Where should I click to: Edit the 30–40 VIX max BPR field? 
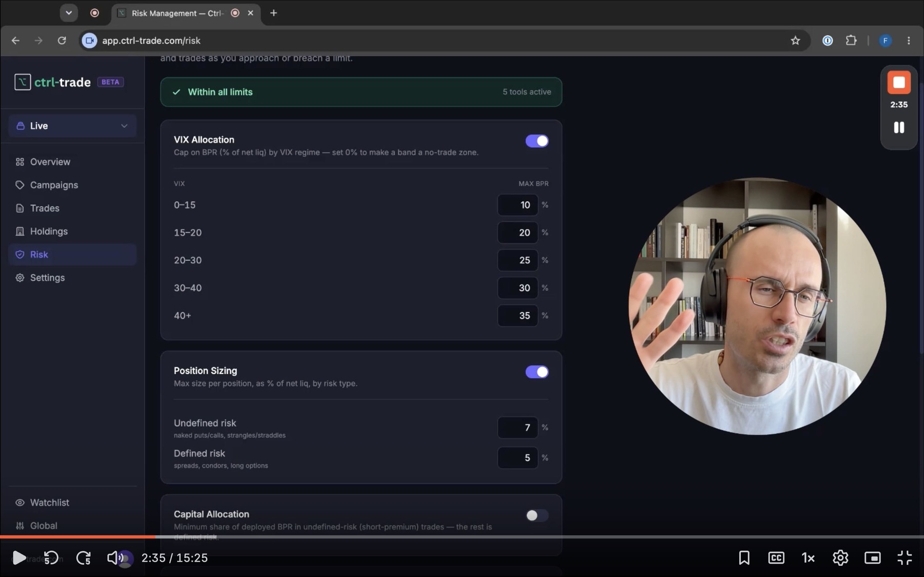tap(517, 288)
